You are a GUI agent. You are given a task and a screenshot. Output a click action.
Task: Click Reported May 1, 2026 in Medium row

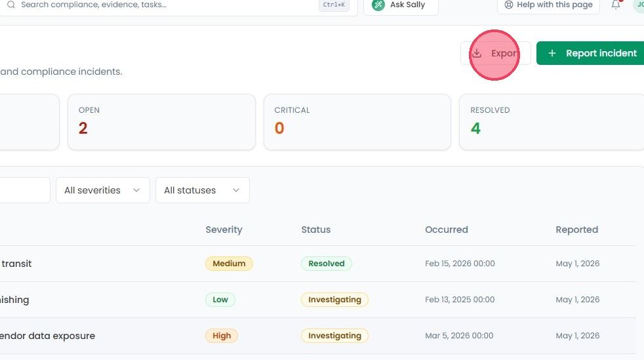coord(578,264)
